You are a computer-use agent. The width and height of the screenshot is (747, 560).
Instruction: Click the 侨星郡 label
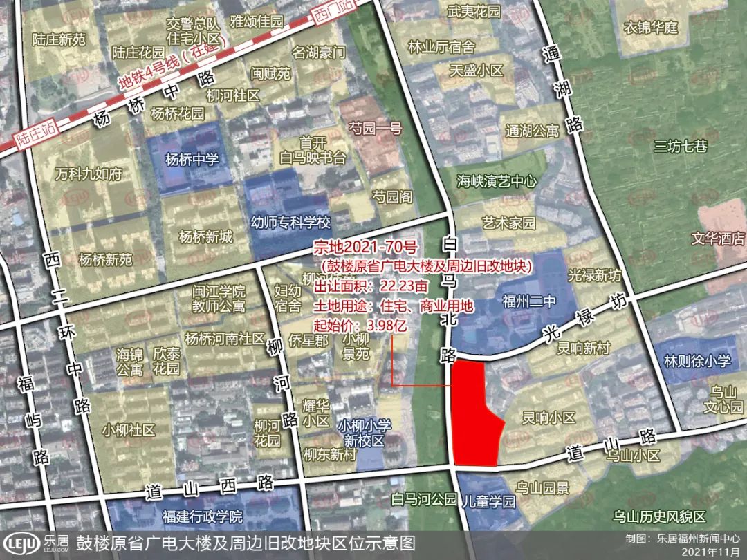pyautogui.click(x=308, y=339)
